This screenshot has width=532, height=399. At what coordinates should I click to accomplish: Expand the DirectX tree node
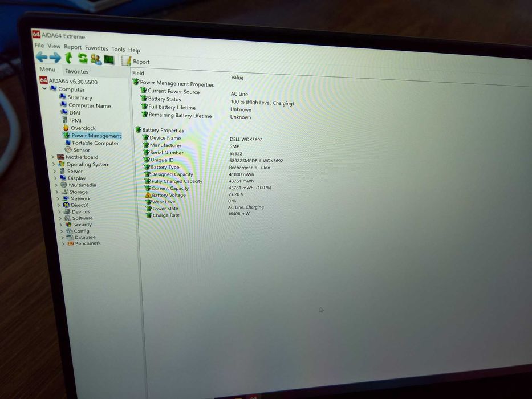[59, 205]
